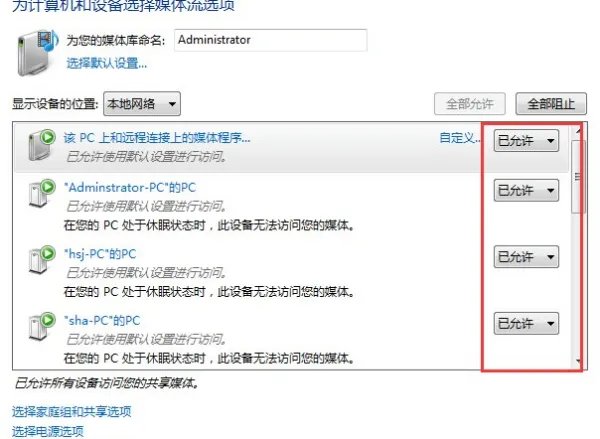The width and height of the screenshot is (600, 439).
Task: Open the 选择默认设置... link
Action: [x=106, y=63]
